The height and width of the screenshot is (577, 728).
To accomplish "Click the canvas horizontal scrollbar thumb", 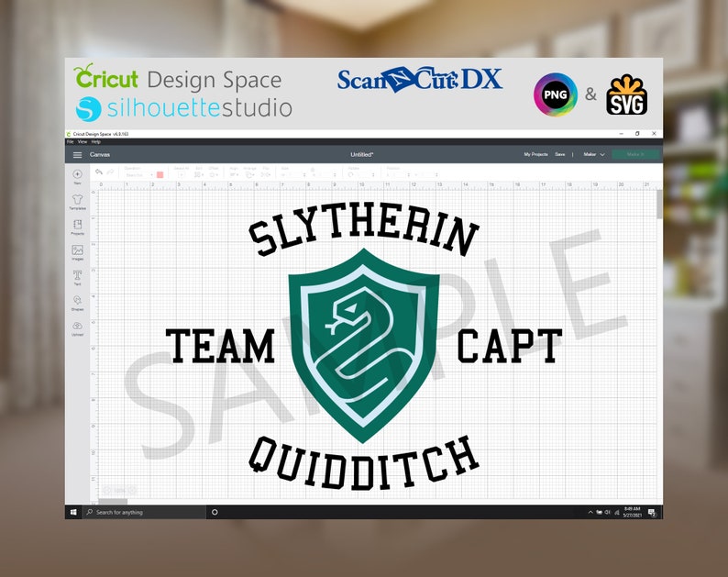I will pos(113,502).
